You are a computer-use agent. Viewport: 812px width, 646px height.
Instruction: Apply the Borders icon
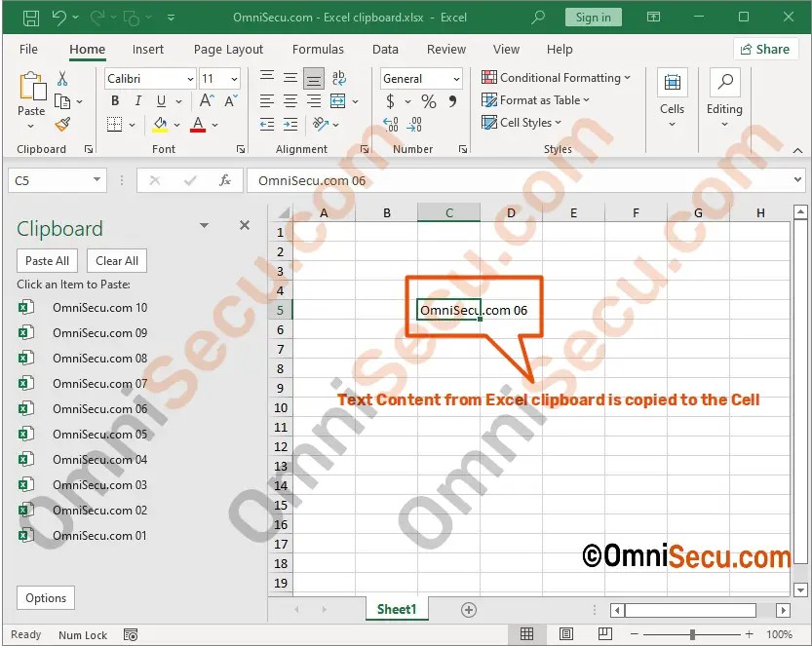pyautogui.click(x=114, y=125)
